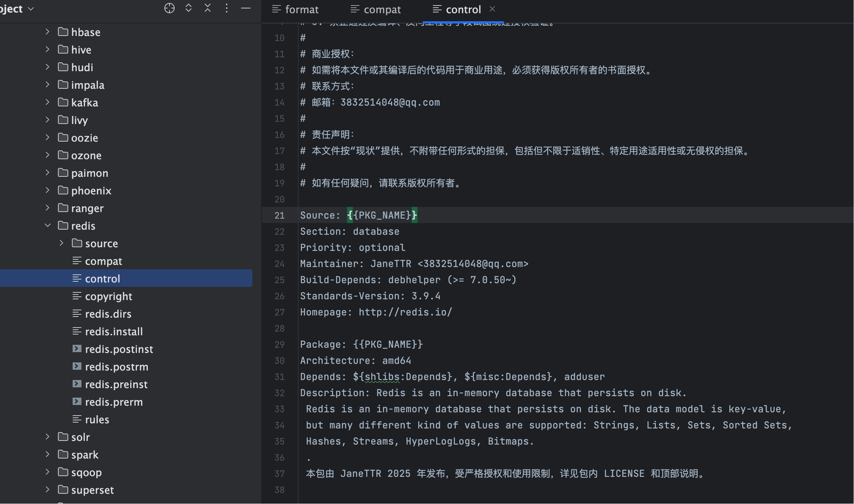
Task: Click the rules file icon
Action: point(77,419)
